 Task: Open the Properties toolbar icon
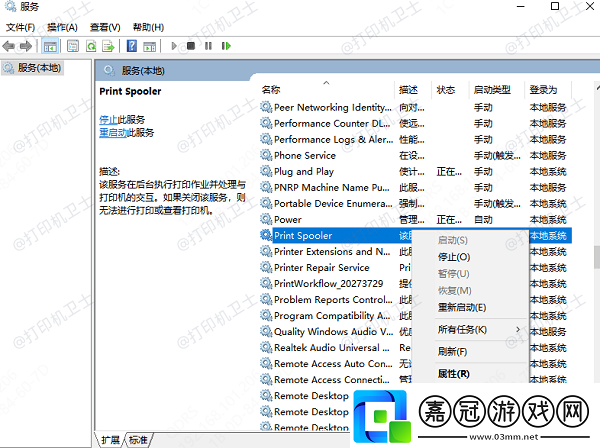coord(73,46)
